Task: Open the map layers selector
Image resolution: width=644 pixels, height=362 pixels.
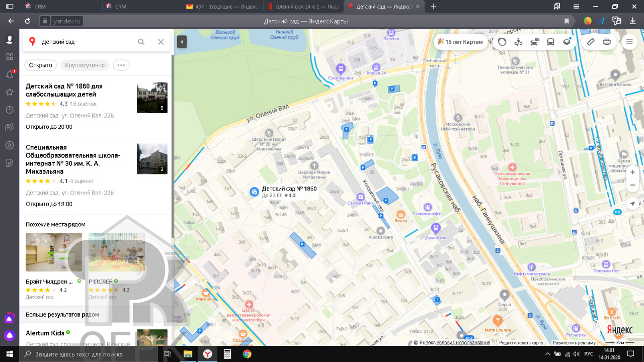Action: point(567,42)
